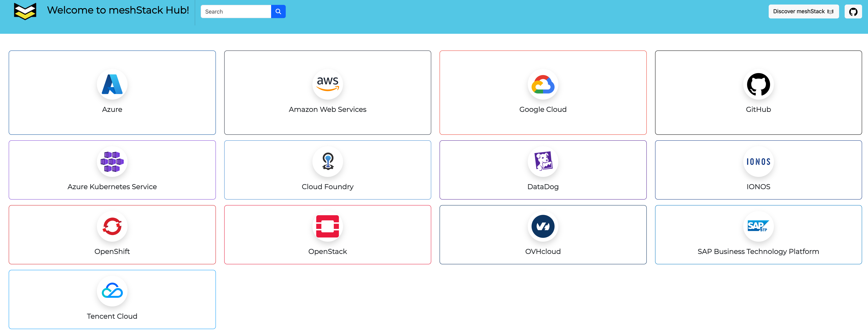The height and width of the screenshot is (335, 868).
Task: Click the AWS logo icon
Action: 328,84
